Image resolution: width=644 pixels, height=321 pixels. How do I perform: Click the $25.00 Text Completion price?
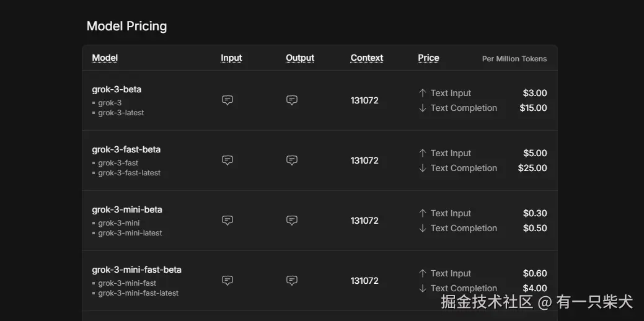pos(532,168)
